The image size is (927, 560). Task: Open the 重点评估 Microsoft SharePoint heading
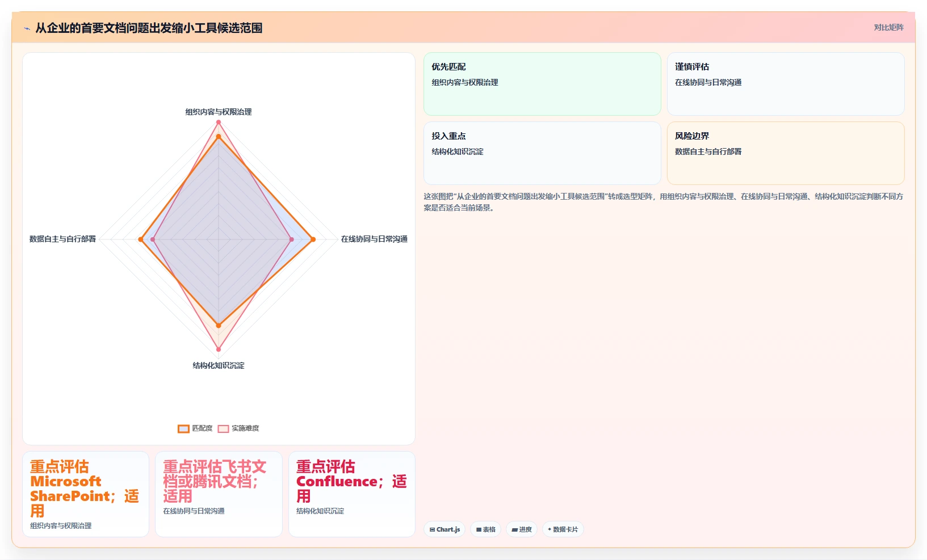(85, 489)
